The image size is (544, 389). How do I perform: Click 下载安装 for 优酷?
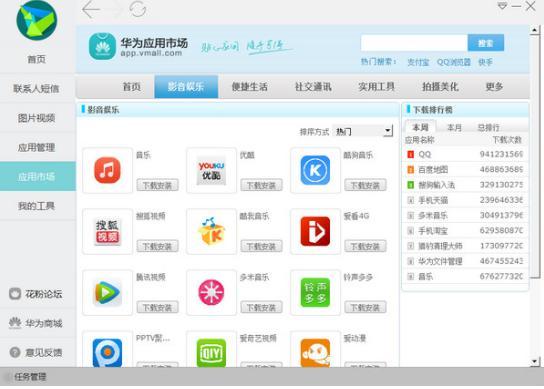click(x=261, y=185)
